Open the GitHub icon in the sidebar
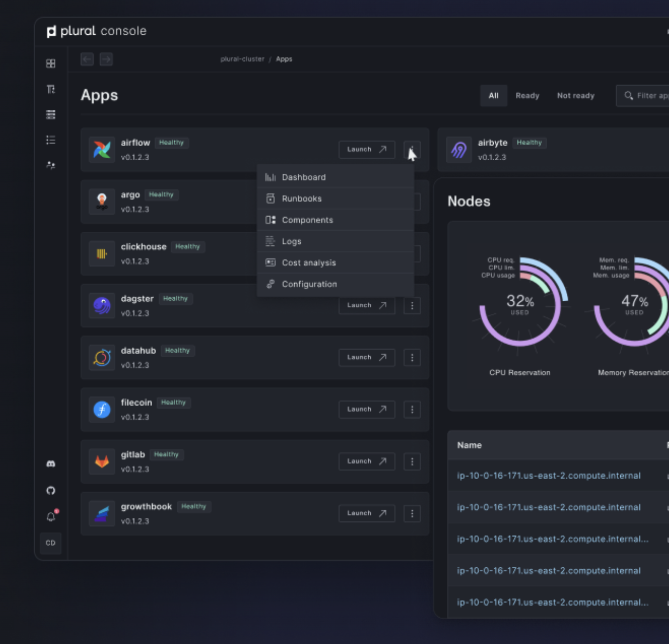The height and width of the screenshot is (644, 669). click(50, 490)
